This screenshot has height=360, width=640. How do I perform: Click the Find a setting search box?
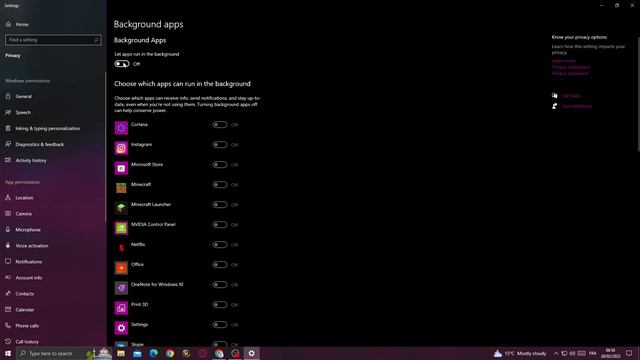coord(53,40)
